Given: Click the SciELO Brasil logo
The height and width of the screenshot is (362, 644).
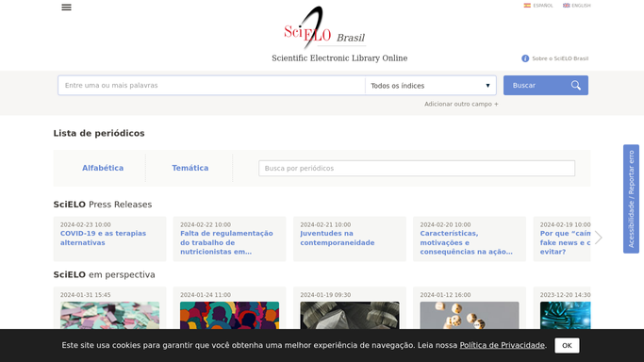Looking at the screenshot, I should [324, 27].
